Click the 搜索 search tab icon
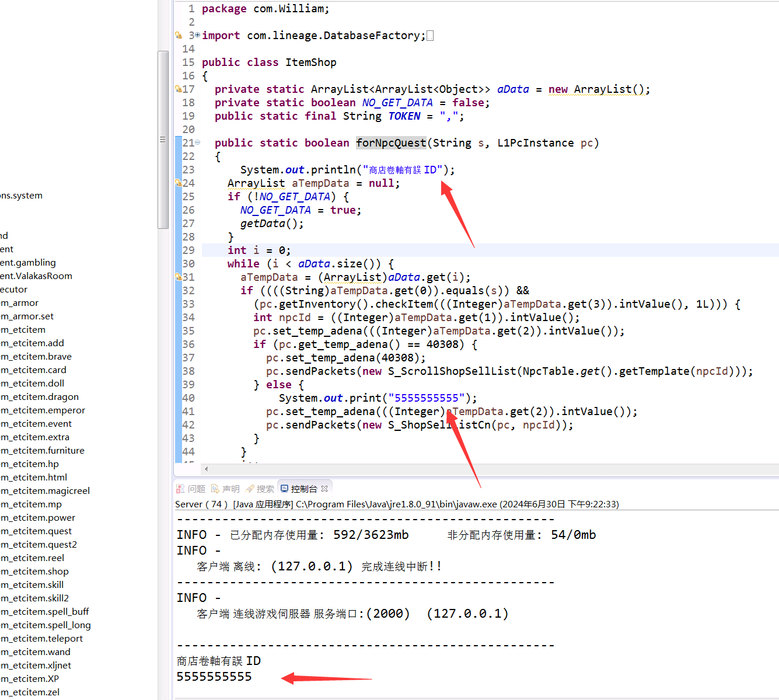Viewport: 779px width, 700px height. click(250, 489)
